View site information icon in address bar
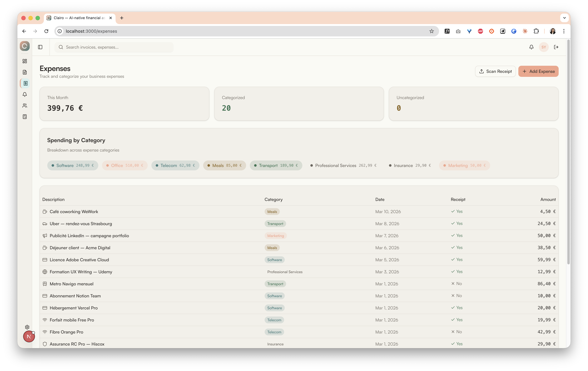This screenshot has height=371, width=588. 60,31
